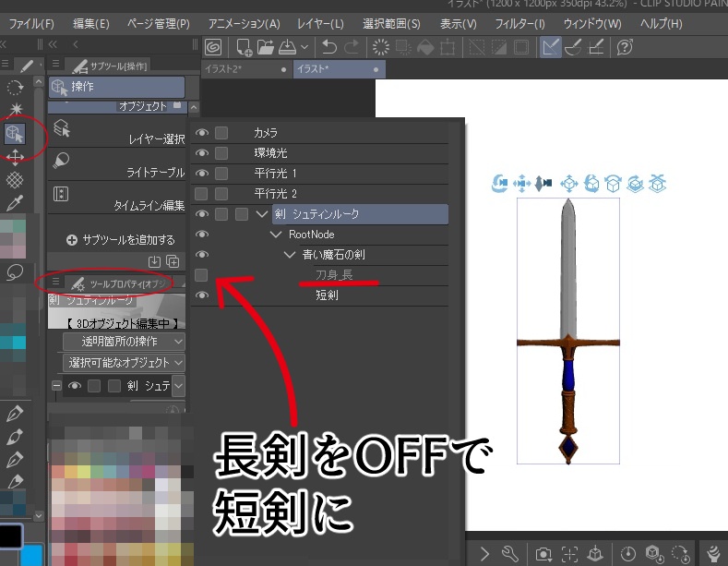Toggle lock checkbox on カメラ row
The image size is (728, 566).
(221, 132)
